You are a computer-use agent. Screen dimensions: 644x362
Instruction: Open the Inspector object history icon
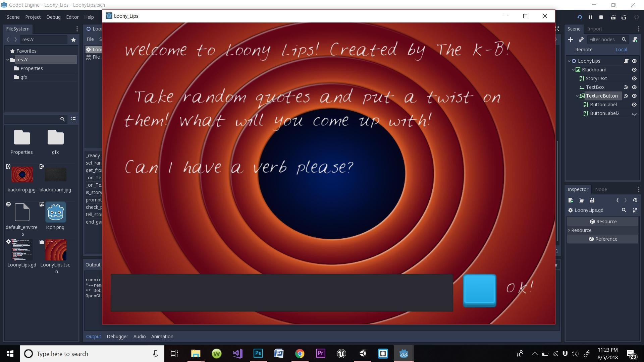tap(635, 200)
